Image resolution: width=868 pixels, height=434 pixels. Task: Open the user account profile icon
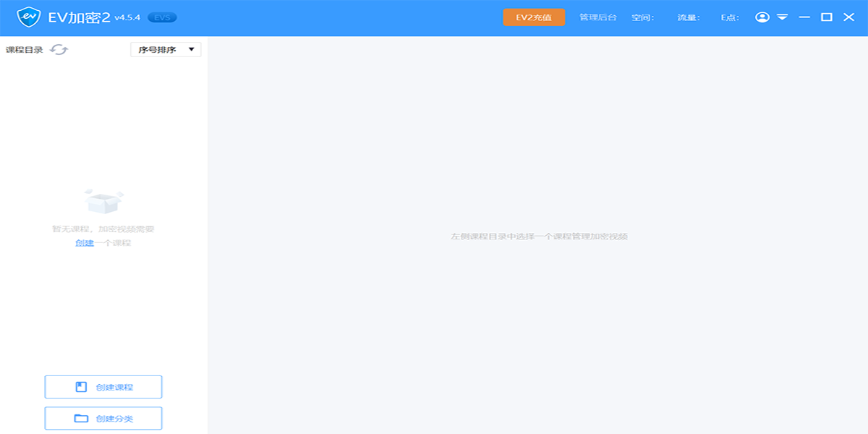(762, 17)
